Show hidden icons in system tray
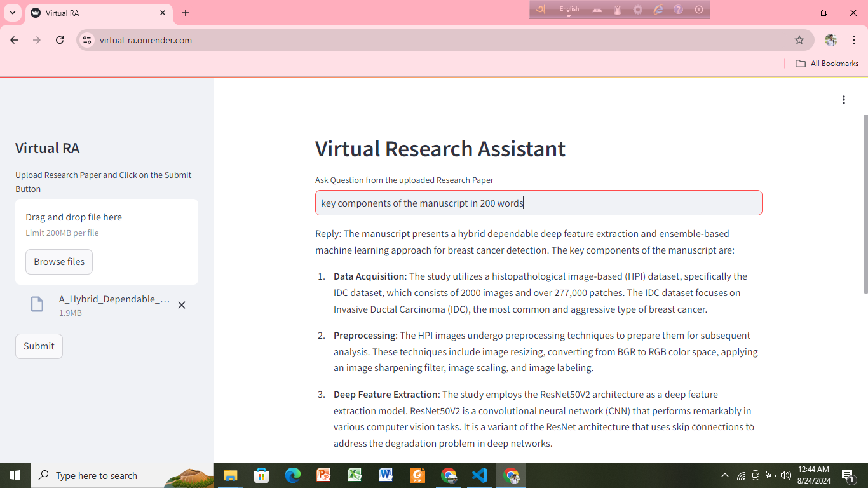This screenshot has width=868, height=488. pos(724,475)
